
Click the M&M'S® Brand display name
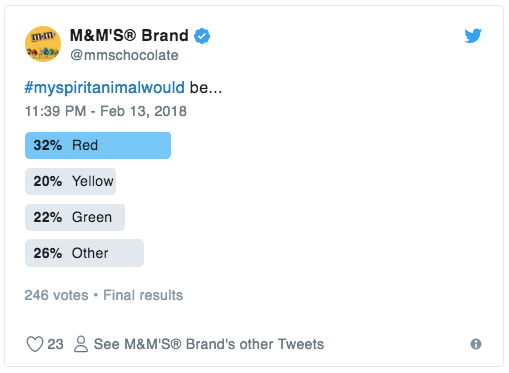point(129,35)
